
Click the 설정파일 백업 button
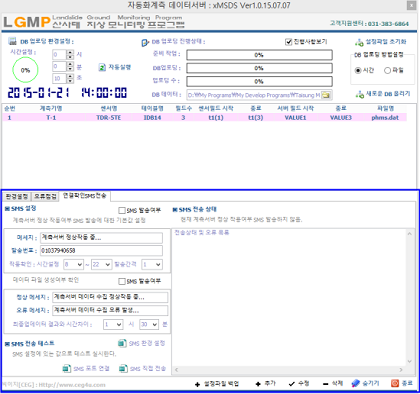pyautogui.click(x=217, y=384)
